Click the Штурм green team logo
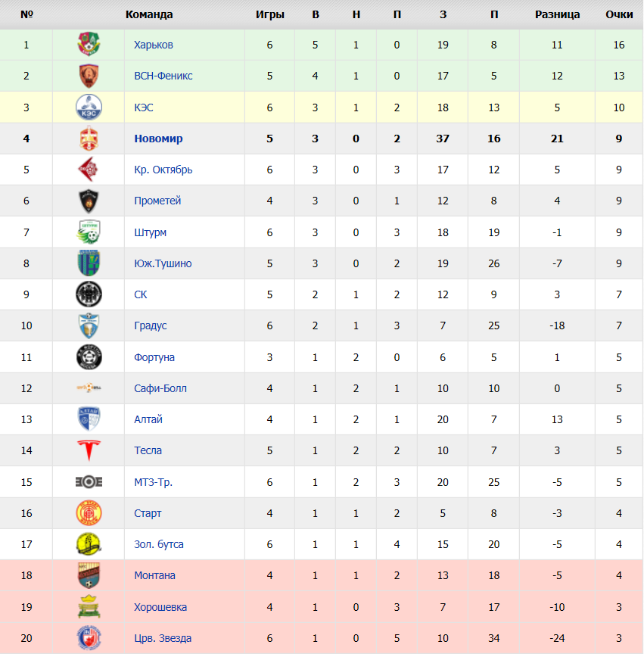The width and height of the screenshot is (644, 654). coord(89,232)
